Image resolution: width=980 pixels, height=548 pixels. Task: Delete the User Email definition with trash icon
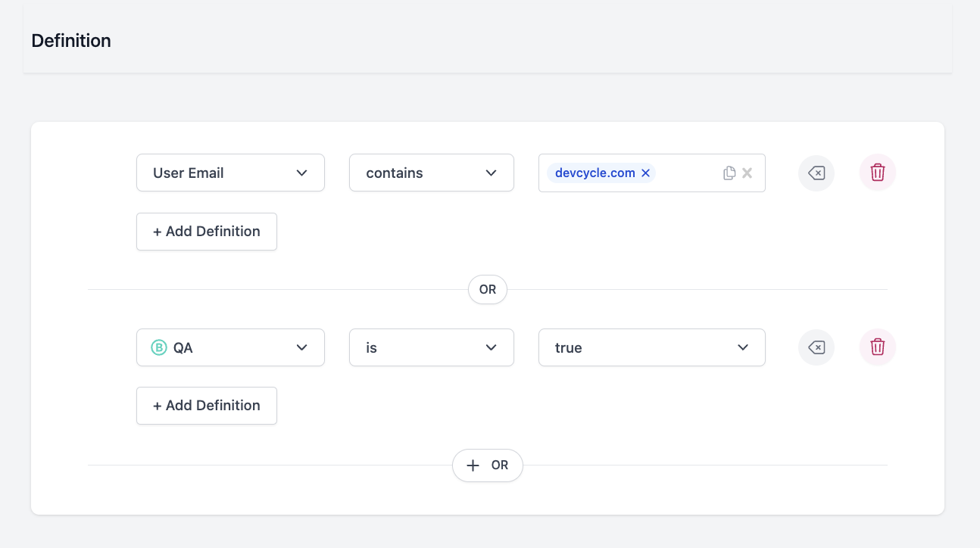[x=877, y=173]
